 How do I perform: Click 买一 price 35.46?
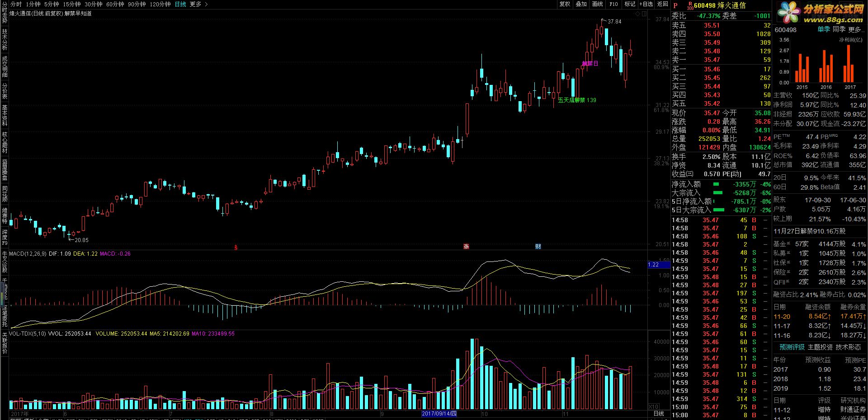pos(712,69)
